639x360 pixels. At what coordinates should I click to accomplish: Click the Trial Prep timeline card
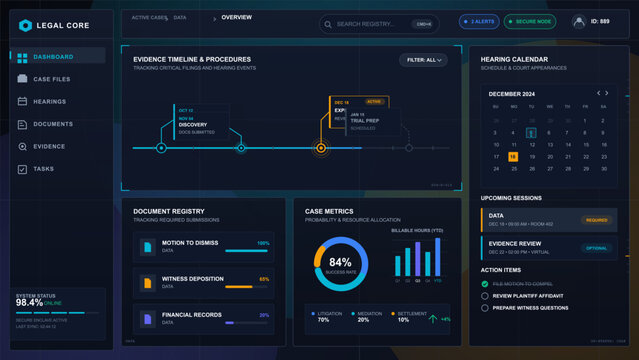[x=373, y=121]
